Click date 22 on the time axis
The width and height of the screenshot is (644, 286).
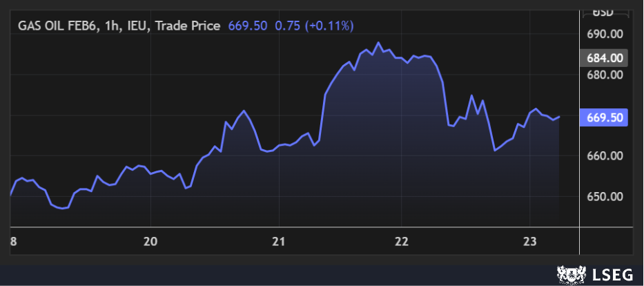pyautogui.click(x=402, y=241)
